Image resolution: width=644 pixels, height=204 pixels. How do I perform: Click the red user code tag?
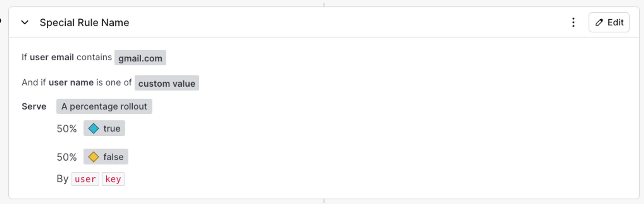[x=85, y=179]
